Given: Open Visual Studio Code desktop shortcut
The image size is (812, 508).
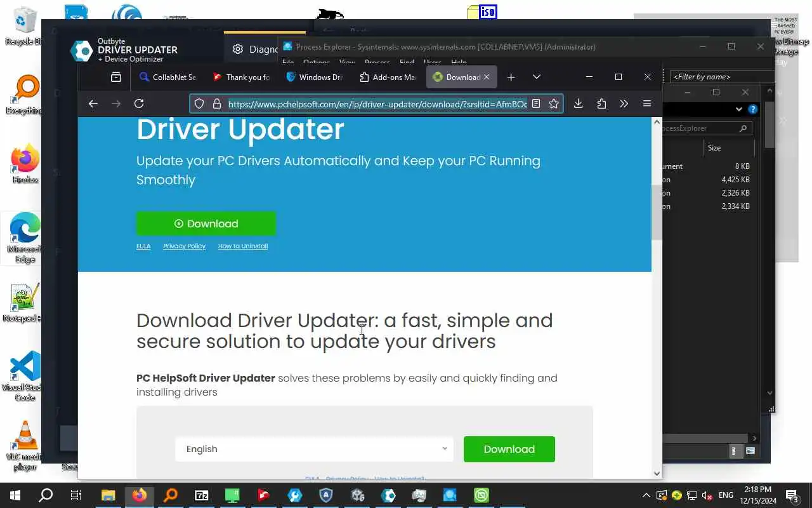Looking at the screenshot, I should point(25,376).
